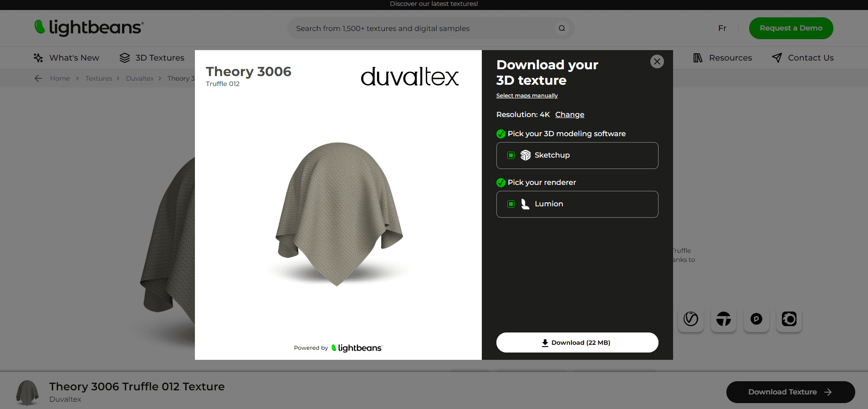The image size is (868, 409).
Task: Change the 4K resolution setting
Action: tap(570, 114)
